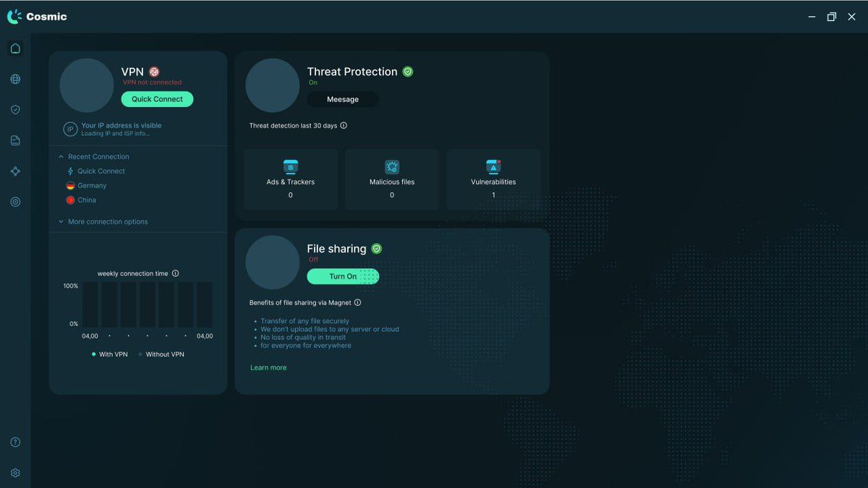Open the File sharing sidebar icon
The width and height of the screenshot is (868, 488).
coord(14,140)
